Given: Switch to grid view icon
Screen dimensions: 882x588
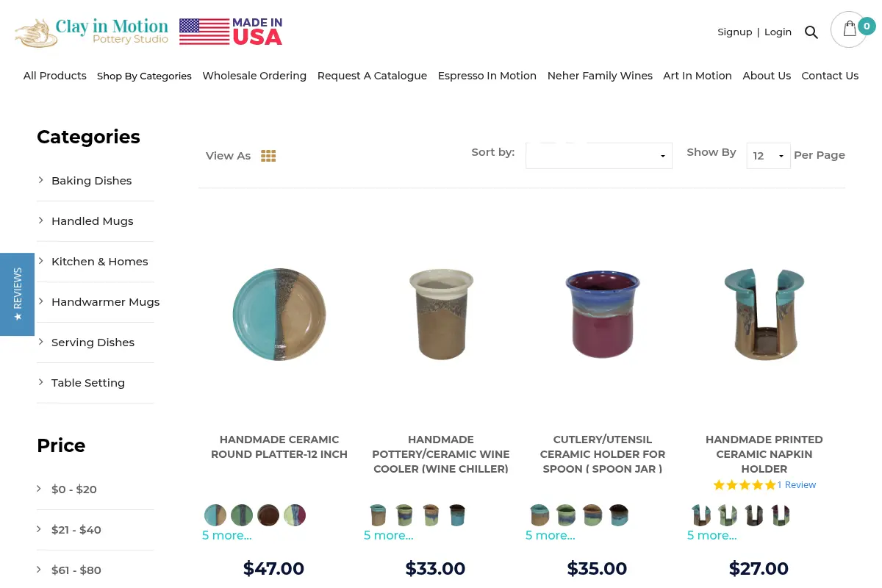Looking at the screenshot, I should tap(268, 156).
